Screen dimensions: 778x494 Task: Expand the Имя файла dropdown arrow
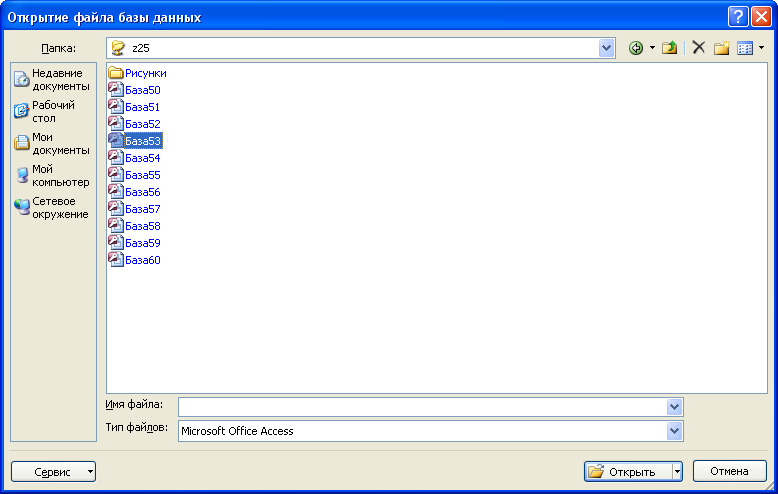point(674,407)
